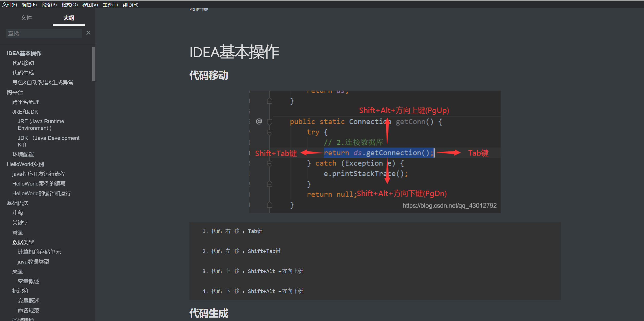
Task: Clear outline search with X icon
Action: point(88,33)
